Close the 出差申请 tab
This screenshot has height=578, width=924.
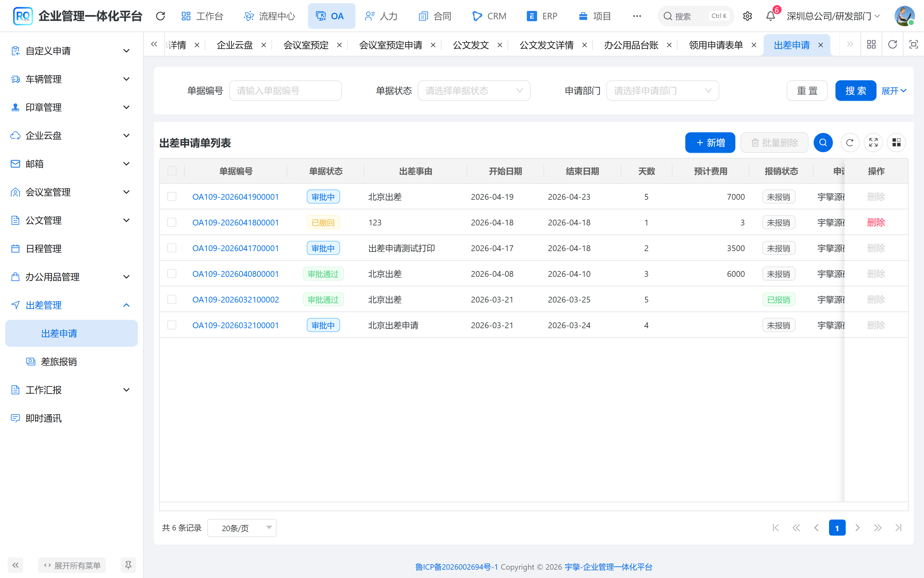pos(820,45)
